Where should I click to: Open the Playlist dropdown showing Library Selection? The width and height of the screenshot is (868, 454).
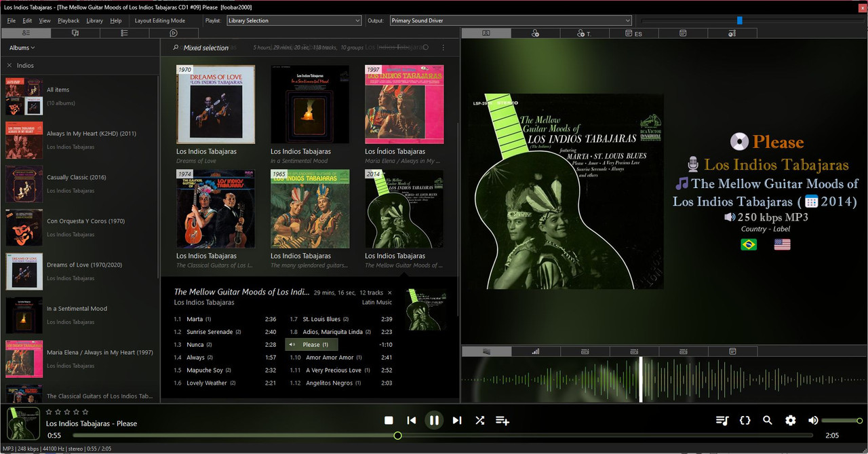(294, 20)
